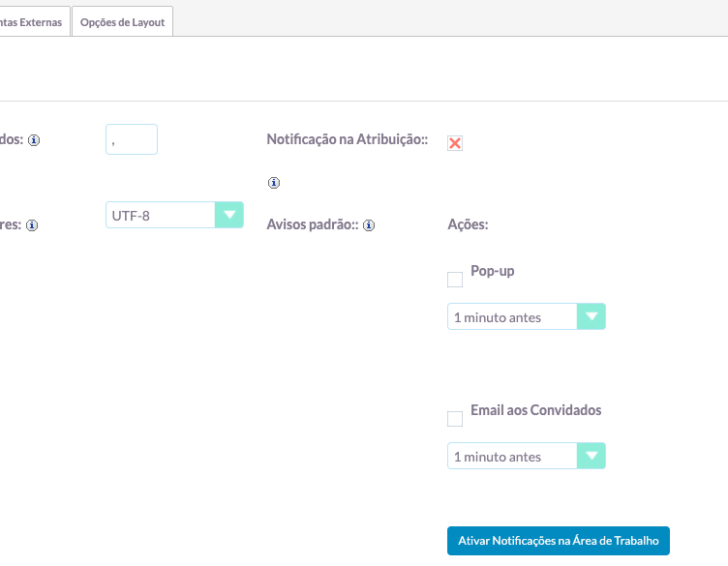Viewport: 728px width, 566px height.
Task: Enable the Pop-up checkbox
Action: [455, 280]
